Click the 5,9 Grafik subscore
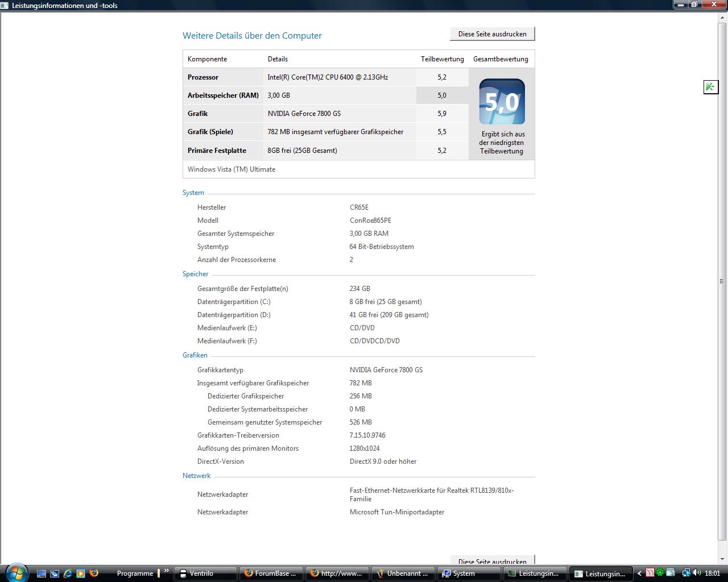 pyautogui.click(x=442, y=114)
